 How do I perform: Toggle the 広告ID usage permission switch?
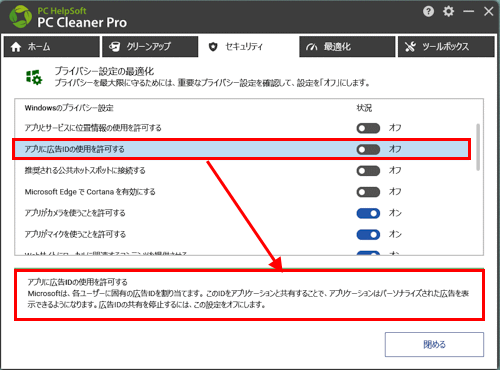pyautogui.click(x=368, y=149)
